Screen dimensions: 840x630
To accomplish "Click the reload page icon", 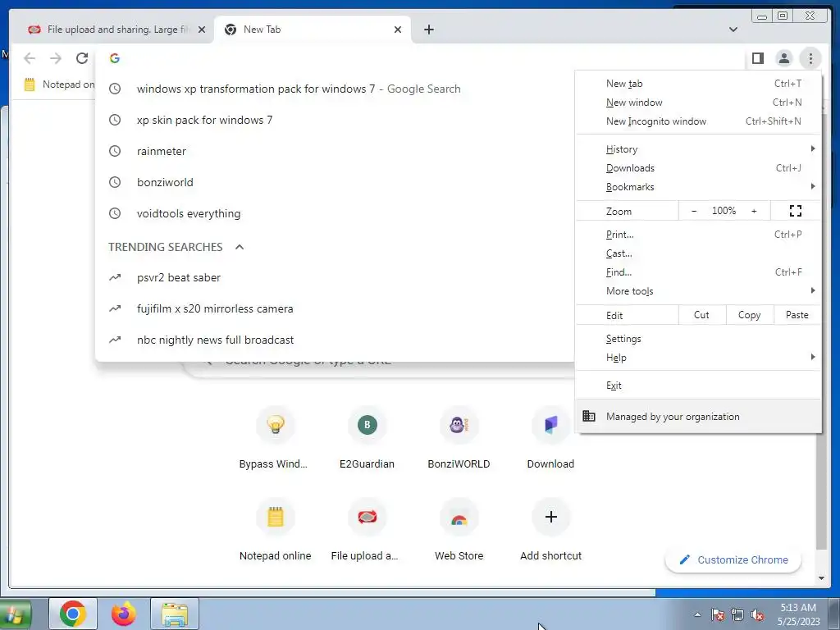I will [82, 58].
